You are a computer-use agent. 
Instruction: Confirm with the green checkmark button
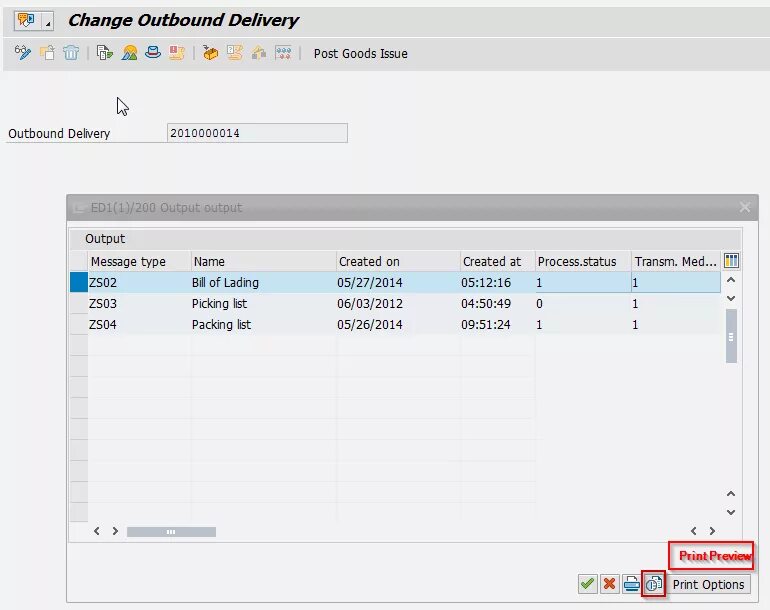pos(587,584)
